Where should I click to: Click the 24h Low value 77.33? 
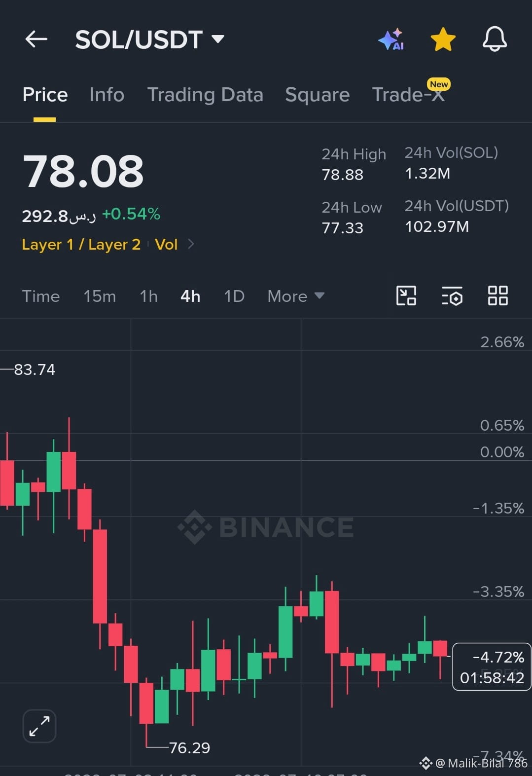point(343,228)
